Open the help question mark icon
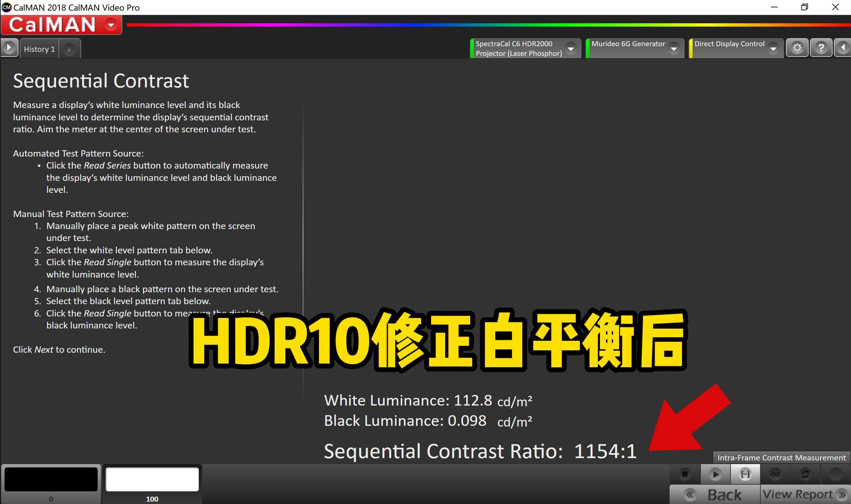851x504 pixels. [x=821, y=48]
